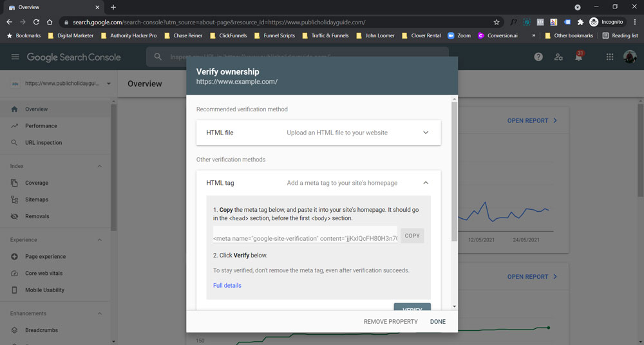Open the Funnel Scripts bookmark folder
Viewport: 644px width, 345px height.
pyautogui.click(x=274, y=36)
